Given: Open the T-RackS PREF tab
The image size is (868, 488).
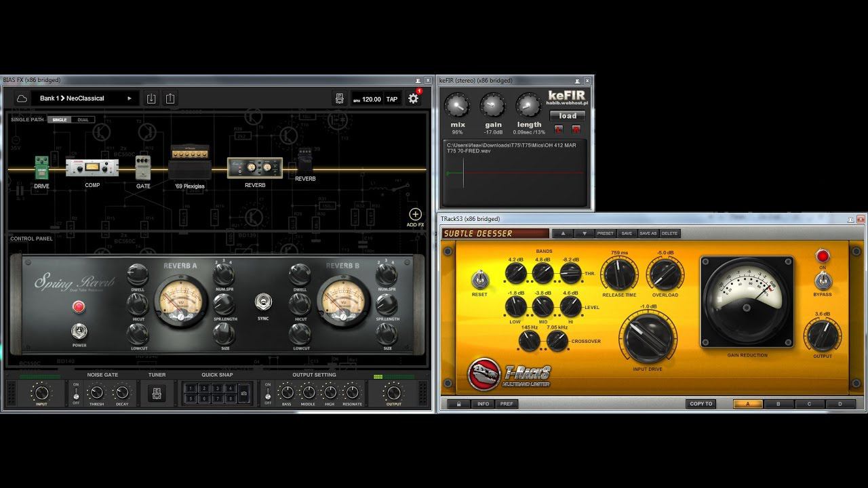Looking at the screenshot, I should 507,404.
